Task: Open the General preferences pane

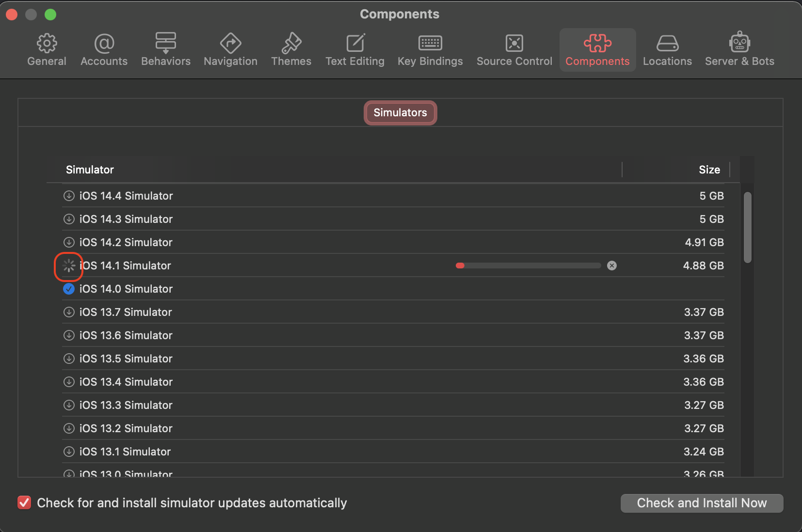Action: pyautogui.click(x=47, y=50)
